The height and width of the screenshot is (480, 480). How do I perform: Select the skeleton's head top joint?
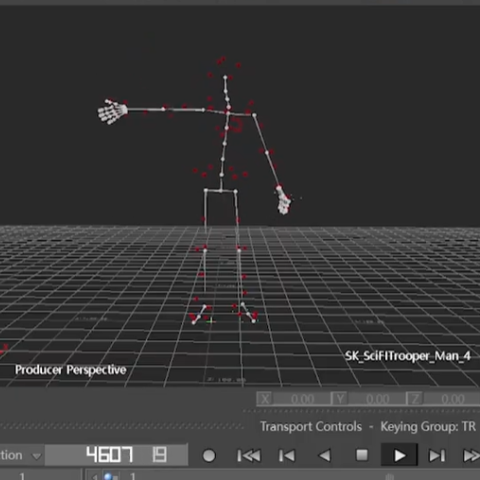tap(225, 77)
